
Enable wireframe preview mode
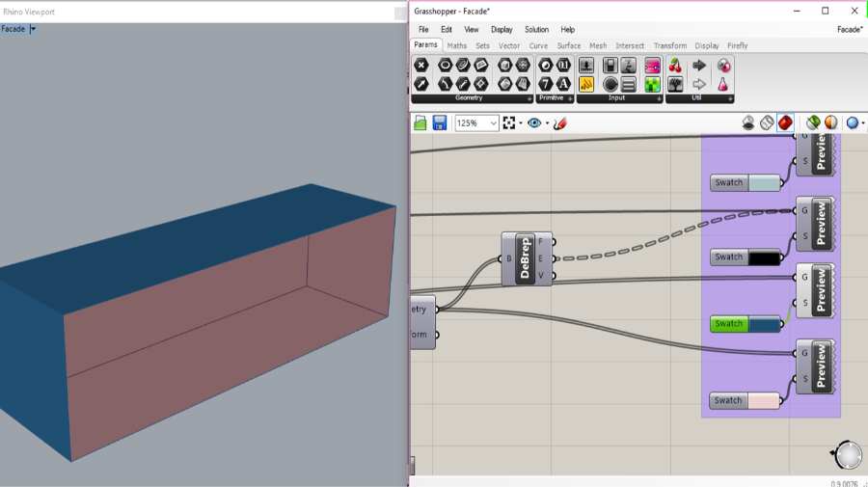[767, 122]
